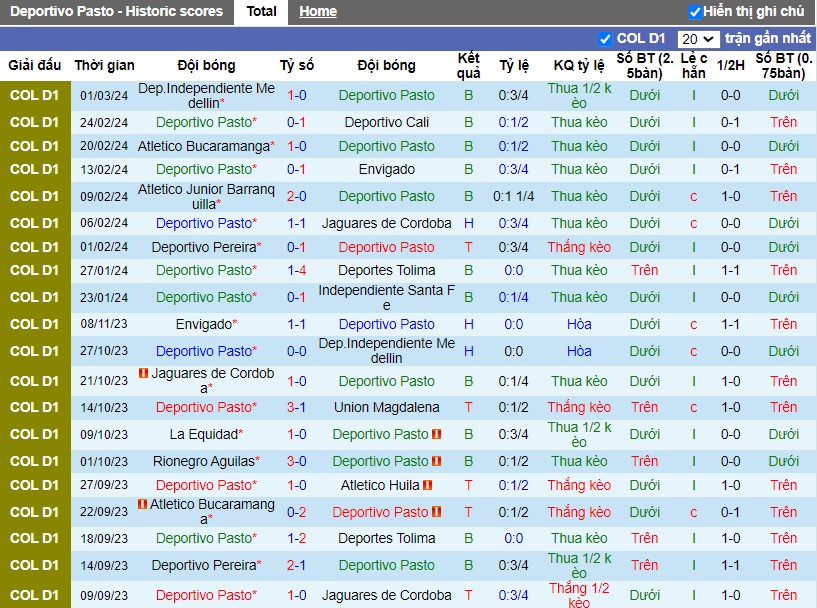817x608 pixels.
Task: Toggle the Hiển thị ghi chú checkbox
Action: (695, 11)
